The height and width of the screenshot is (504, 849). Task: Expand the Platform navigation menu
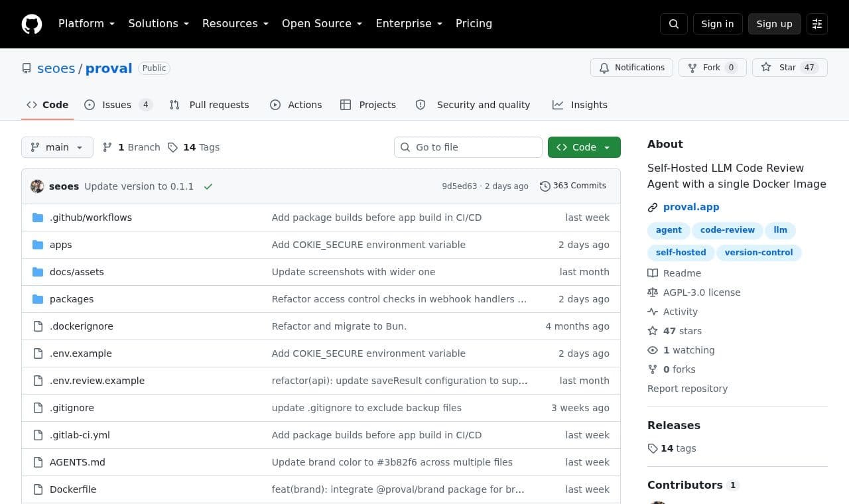pos(86,24)
